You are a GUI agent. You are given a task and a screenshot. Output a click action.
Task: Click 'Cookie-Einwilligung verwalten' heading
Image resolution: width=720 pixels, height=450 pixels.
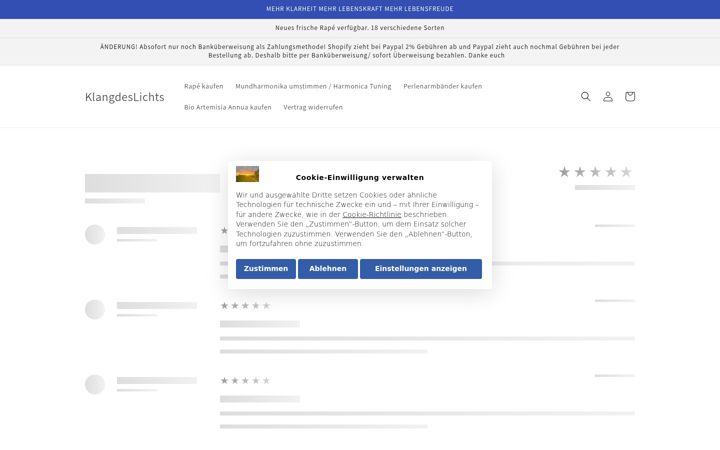[360, 177]
